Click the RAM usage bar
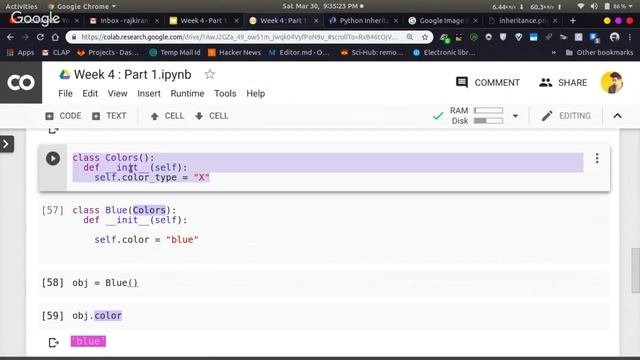Image resolution: width=640 pixels, height=360 pixels. tap(488, 111)
